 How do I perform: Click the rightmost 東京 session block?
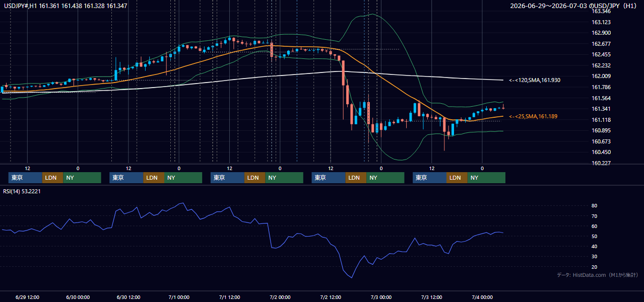coord(429,178)
